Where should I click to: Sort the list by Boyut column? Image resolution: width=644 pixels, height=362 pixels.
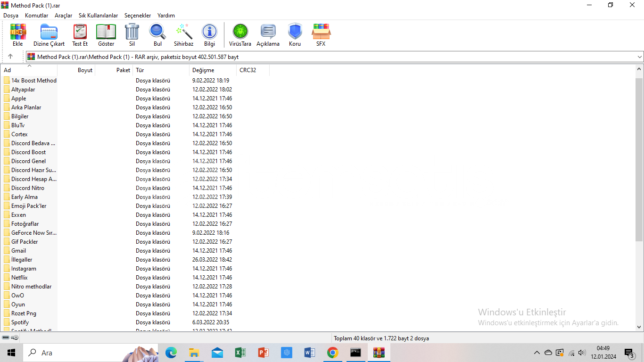[x=76, y=70]
